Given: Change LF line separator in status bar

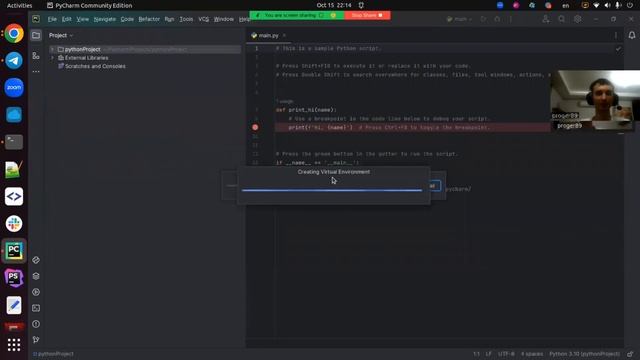Looking at the screenshot, I should (489, 354).
